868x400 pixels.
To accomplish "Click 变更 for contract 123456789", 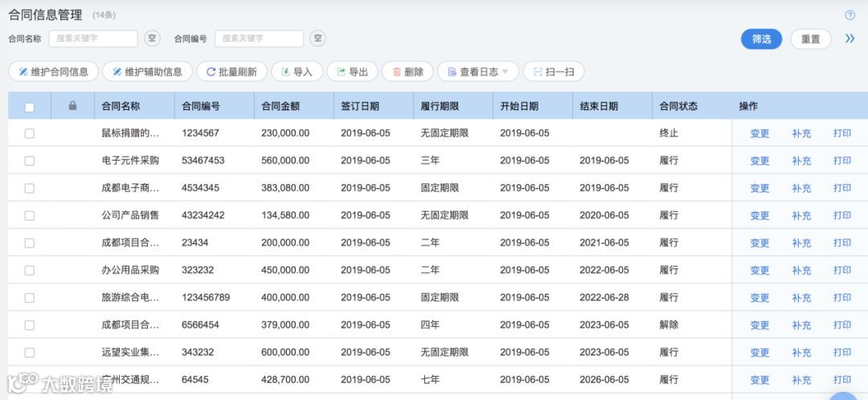I will coord(759,298).
